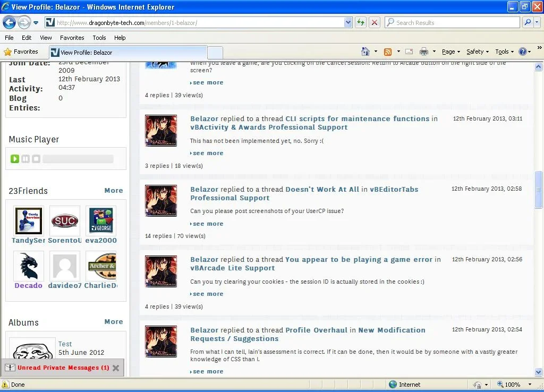
Task: Expand the address bar history dropdown
Action: tap(348, 23)
